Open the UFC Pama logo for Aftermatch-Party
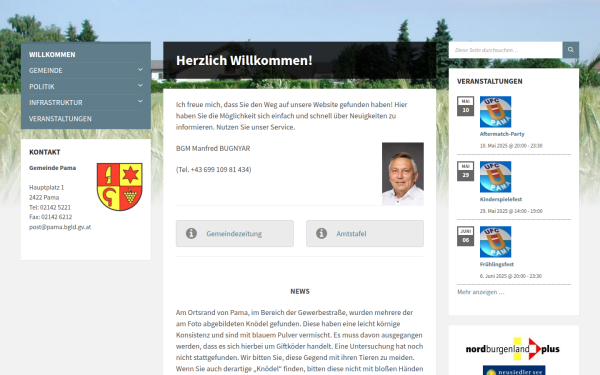 496,112
